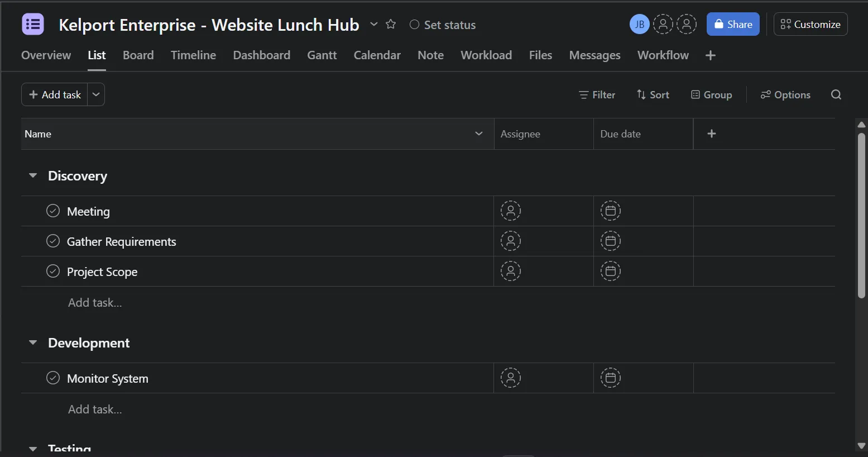The height and width of the screenshot is (457, 868).
Task: Click the Share button
Action: tap(733, 25)
